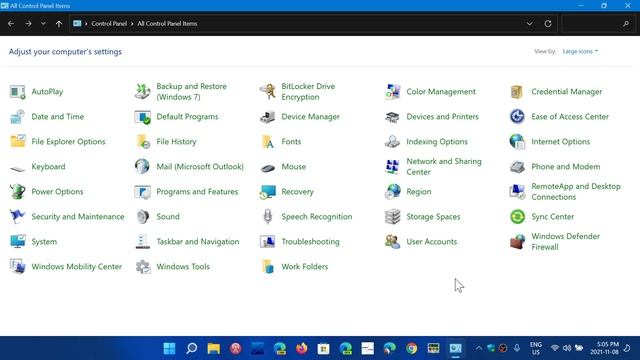
Task: Open User Accounts icon
Action: click(392, 242)
